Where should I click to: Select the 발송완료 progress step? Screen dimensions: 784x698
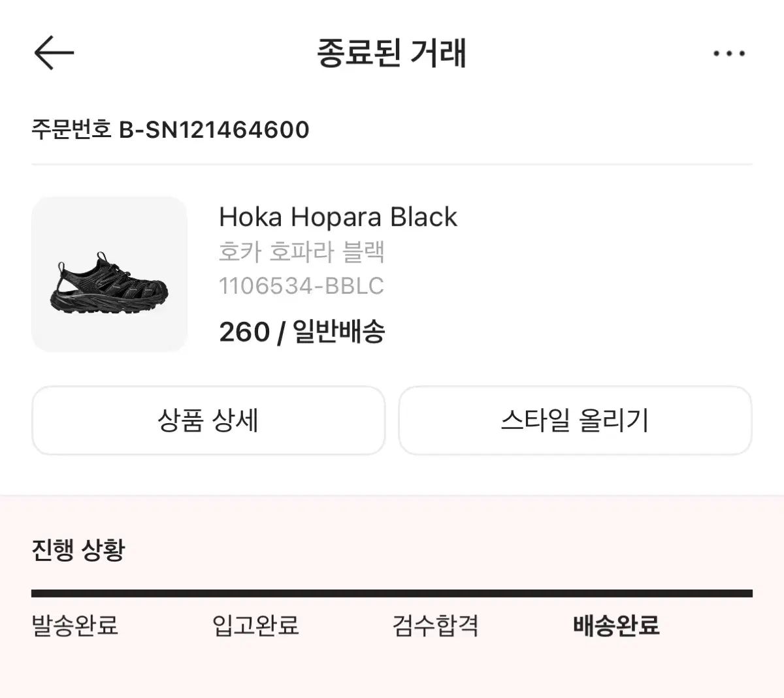click(x=74, y=626)
